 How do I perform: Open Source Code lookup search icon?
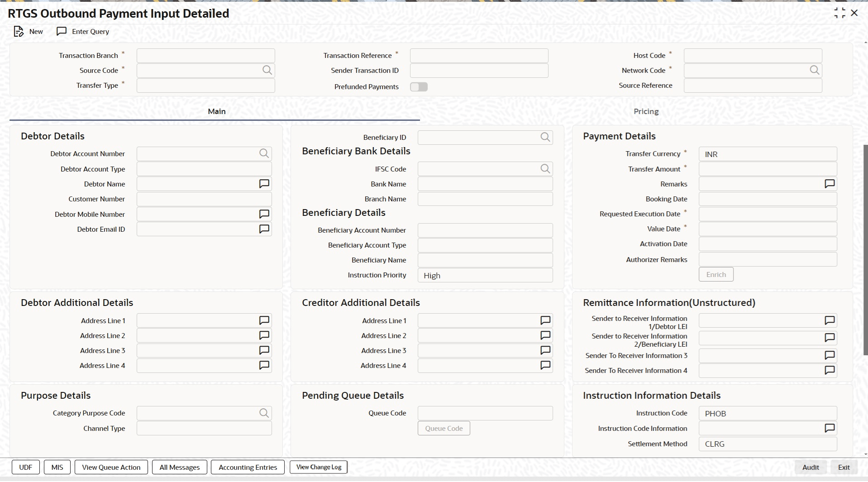pos(267,70)
